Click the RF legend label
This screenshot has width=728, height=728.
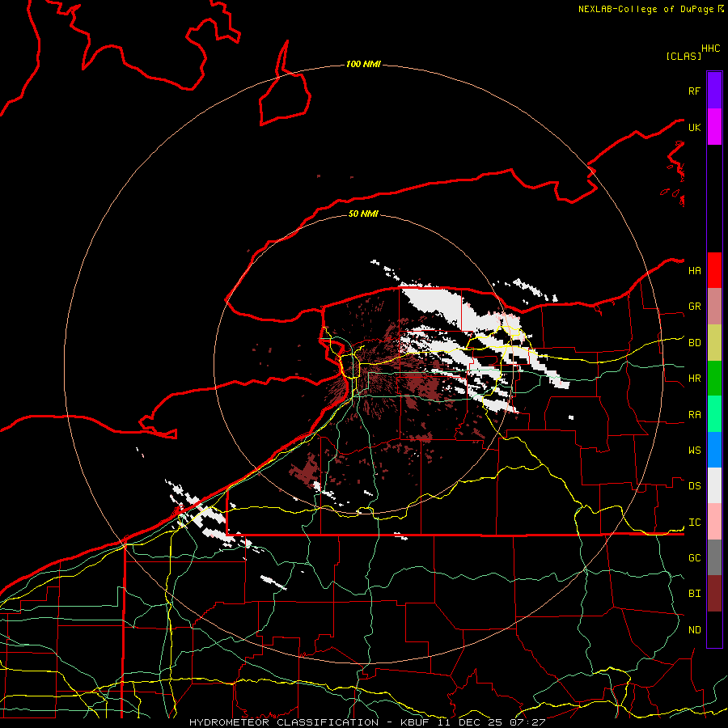click(694, 91)
